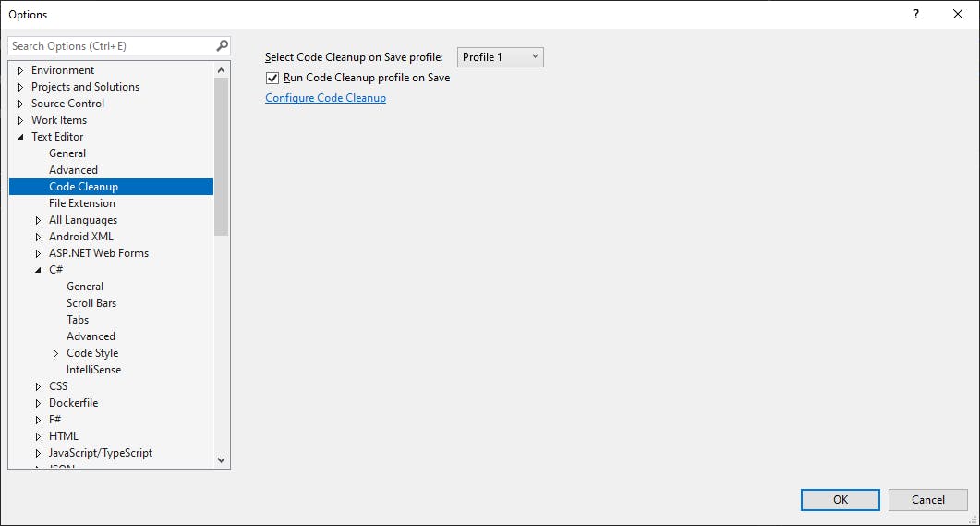Click the tree scrollbar up arrow
This screenshot has width=980, height=526.
pyautogui.click(x=222, y=70)
